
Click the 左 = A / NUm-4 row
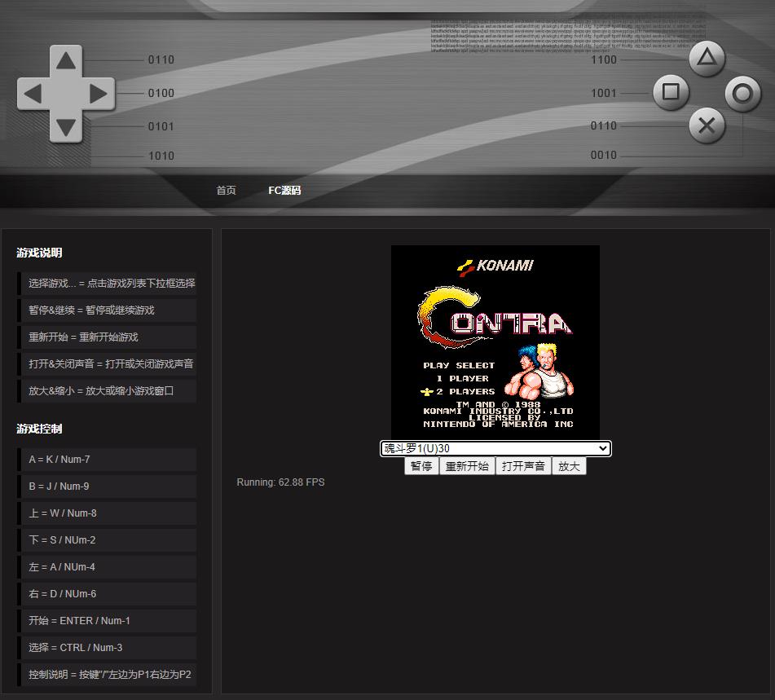coord(107,567)
